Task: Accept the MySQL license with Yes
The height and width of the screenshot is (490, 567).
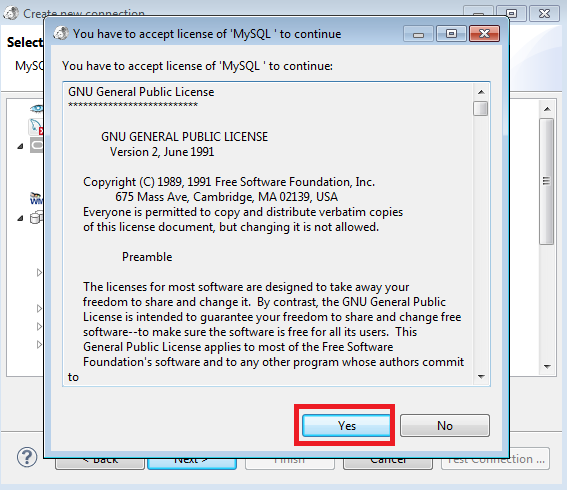Action: [x=346, y=426]
